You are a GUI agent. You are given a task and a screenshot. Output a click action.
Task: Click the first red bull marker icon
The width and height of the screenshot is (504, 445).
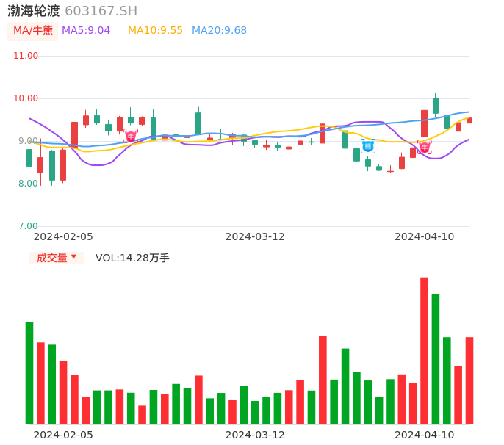130,136
